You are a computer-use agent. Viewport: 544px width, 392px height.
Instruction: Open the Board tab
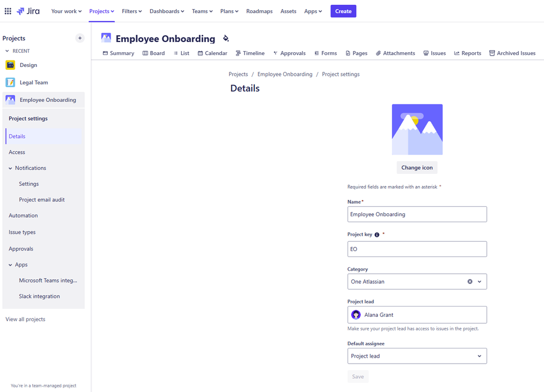tap(154, 53)
